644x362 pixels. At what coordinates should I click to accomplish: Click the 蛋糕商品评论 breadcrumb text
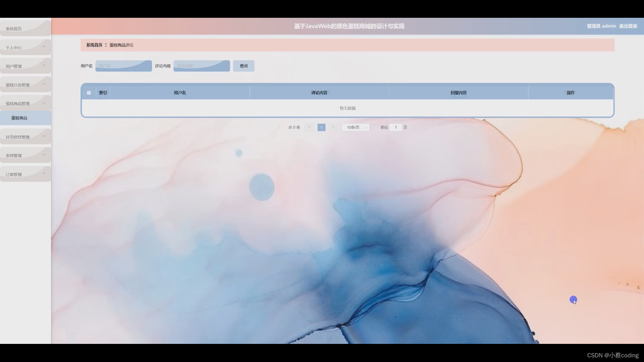coord(121,45)
